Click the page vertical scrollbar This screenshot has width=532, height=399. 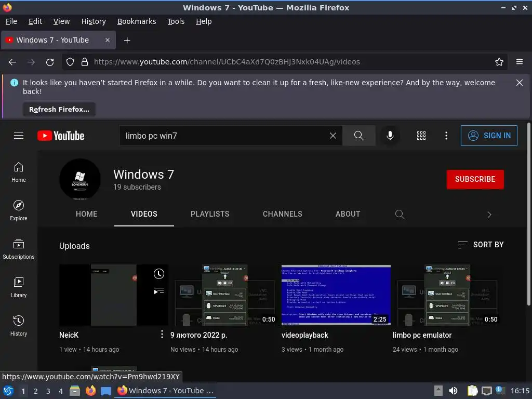point(528,215)
